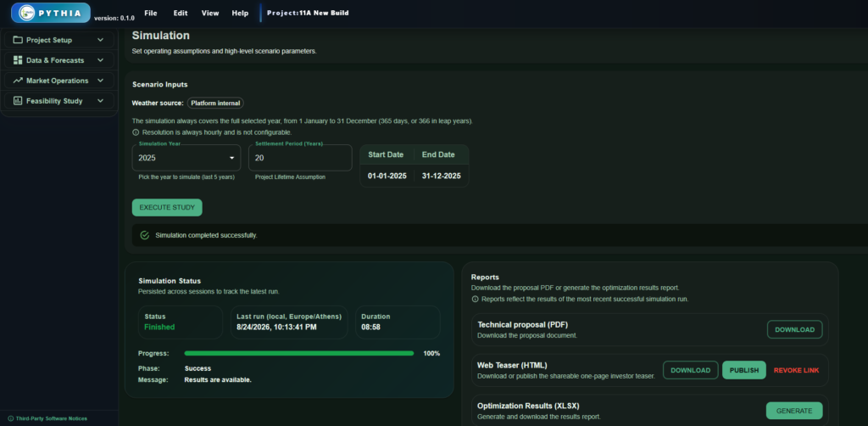
Task: Click the Feasibility Study chart icon
Action: 18,101
